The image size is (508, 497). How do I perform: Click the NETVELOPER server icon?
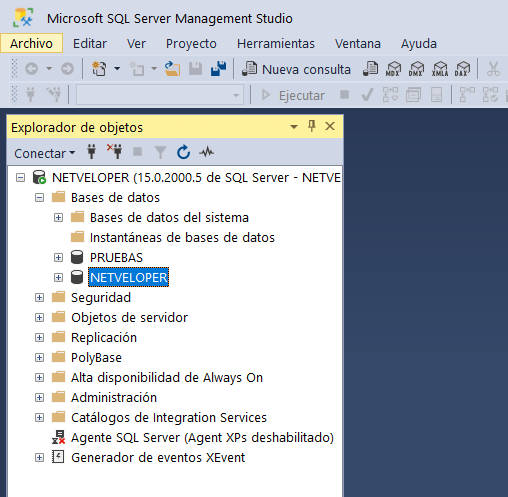click(39, 177)
